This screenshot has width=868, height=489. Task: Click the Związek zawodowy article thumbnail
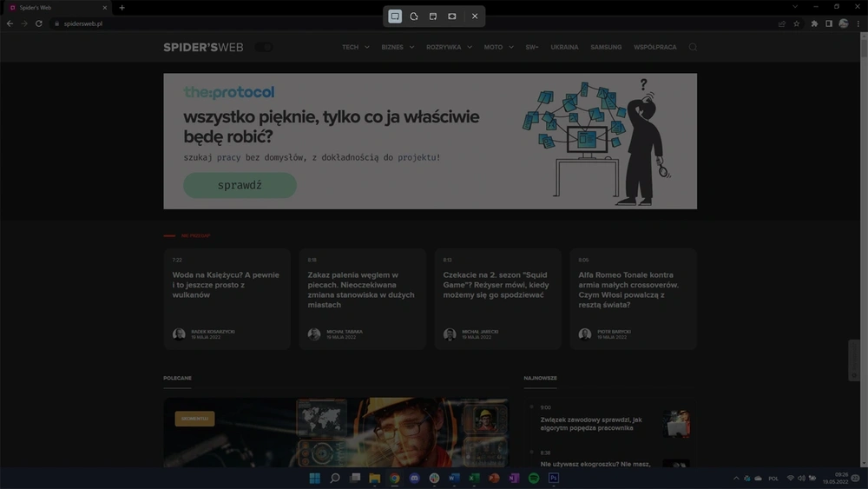click(x=676, y=424)
